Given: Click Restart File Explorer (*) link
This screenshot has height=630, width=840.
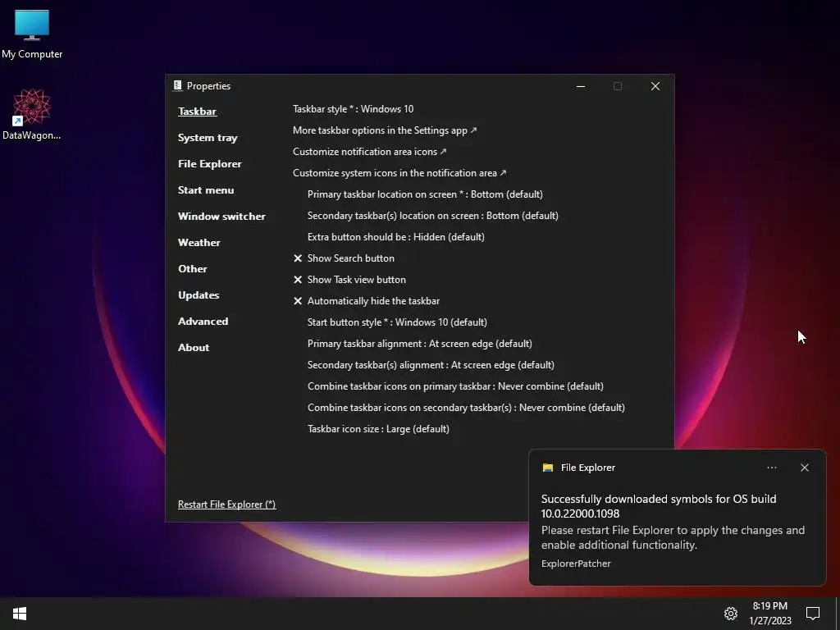Looking at the screenshot, I should pyautogui.click(x=226, y=504).
